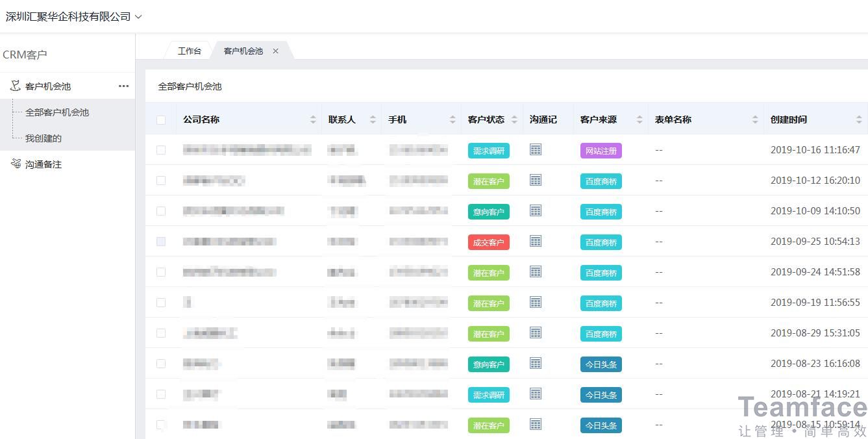Viewport: 868px width, 439px height.
Task: Select the 客户机会池 tab
Action: pos(243,50)
